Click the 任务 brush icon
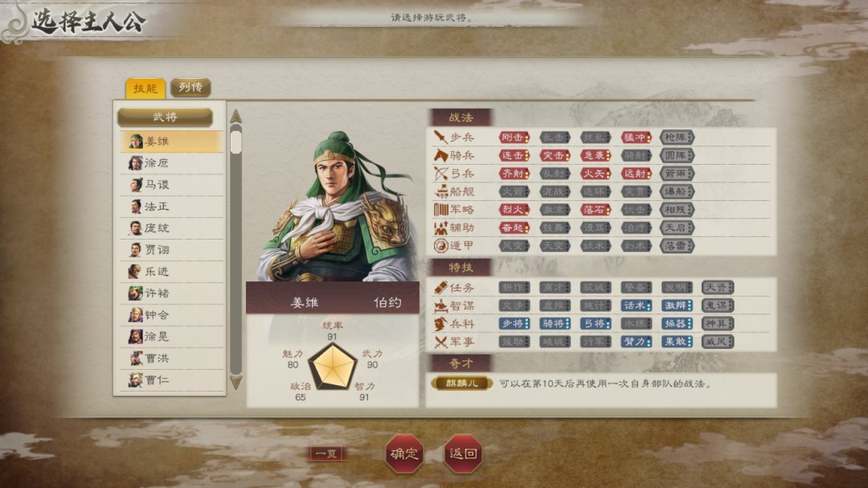Viewport: 868px width, 488px height. click(x=440, y=288)
